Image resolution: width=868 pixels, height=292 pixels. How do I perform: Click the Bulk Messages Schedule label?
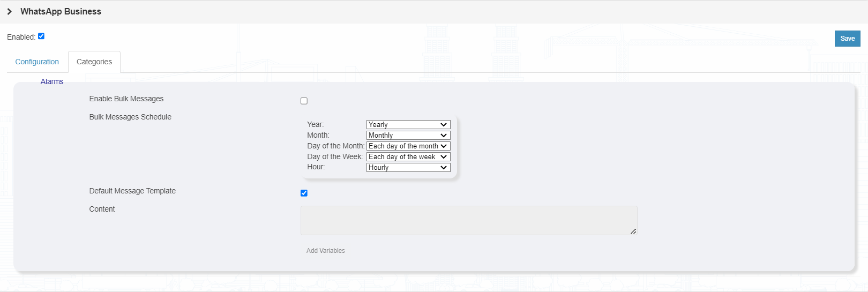130,117
